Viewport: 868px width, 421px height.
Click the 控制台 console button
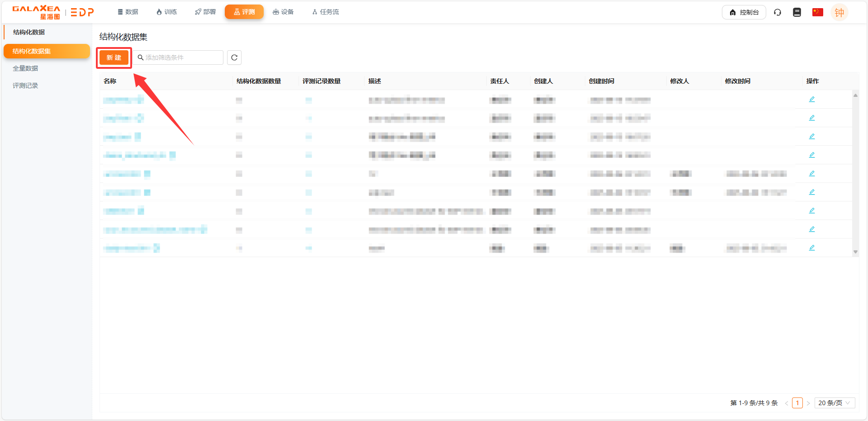point(744,12)
